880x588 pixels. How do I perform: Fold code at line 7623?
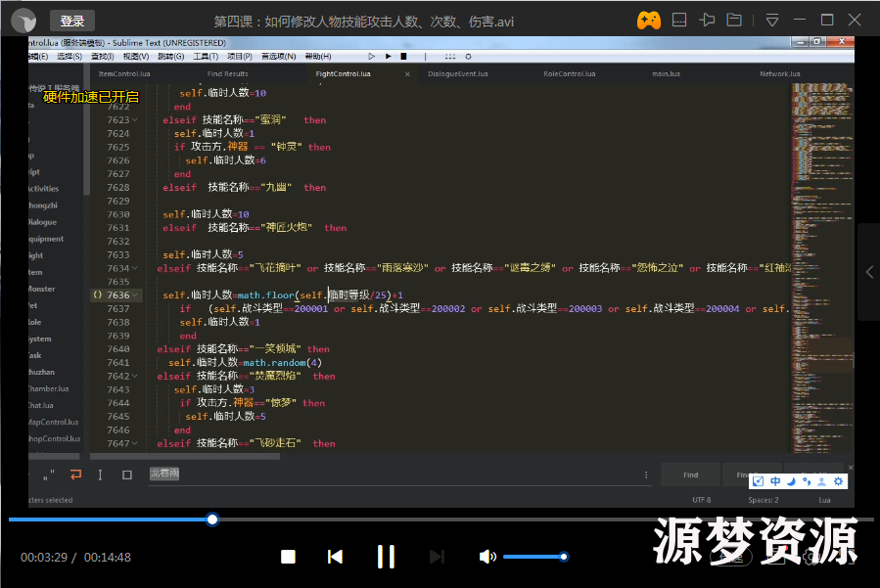135,120
